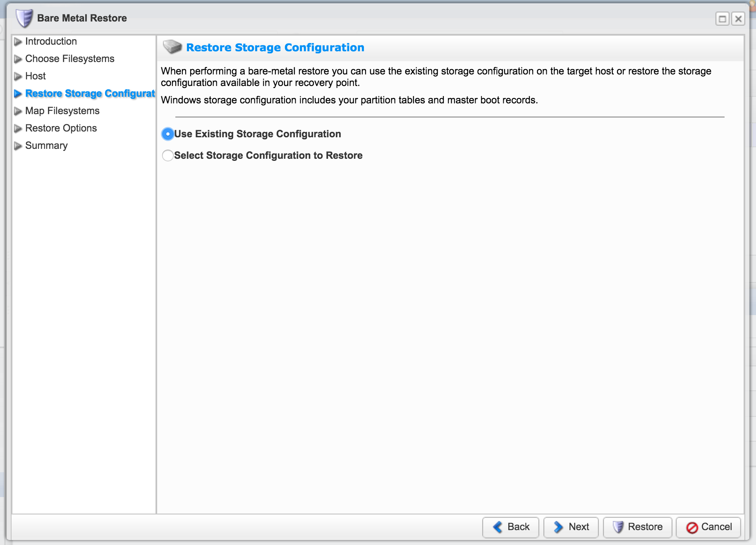Close the Bare Metal Restore dialog
The width and height of the screenshot is (756, 545).
tap(738, 19)
